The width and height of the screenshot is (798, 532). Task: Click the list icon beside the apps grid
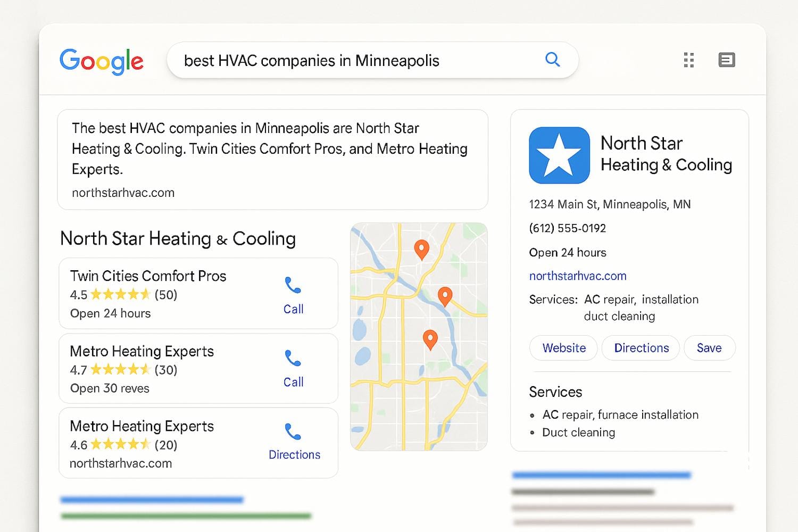pyautogui.click(x=726, y=60)
